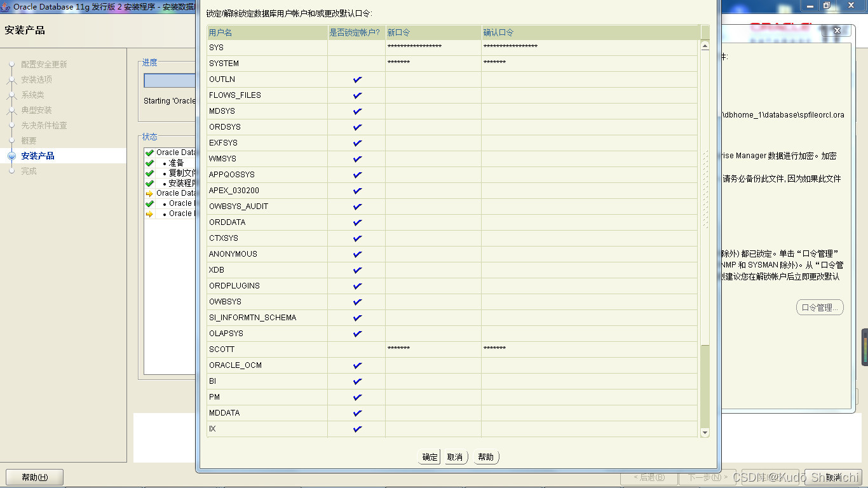
Task: Select 先决条件检查 step in installer sidebar
Action: click(x=44, y=125)
